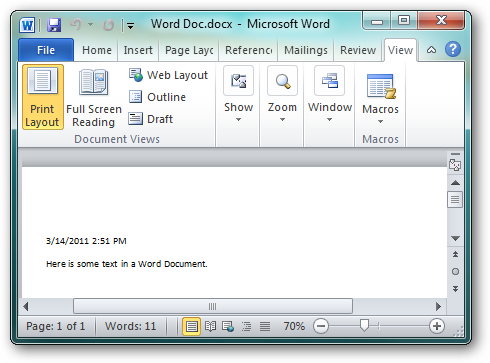Expand the Show group dropdown

[238, 94]
